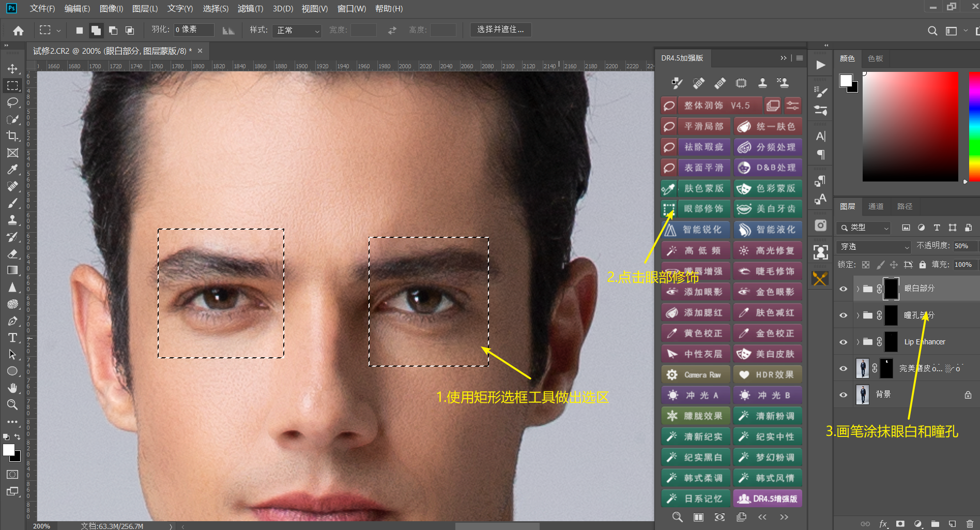Swap foreground and background colors
Screen dimensions: 980x530
point(17,437)
